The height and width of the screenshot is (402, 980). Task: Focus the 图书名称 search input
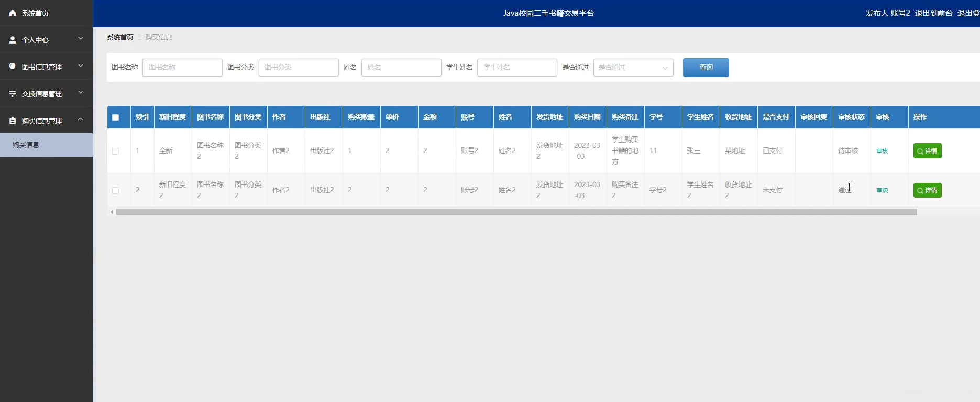pos(182,68)
